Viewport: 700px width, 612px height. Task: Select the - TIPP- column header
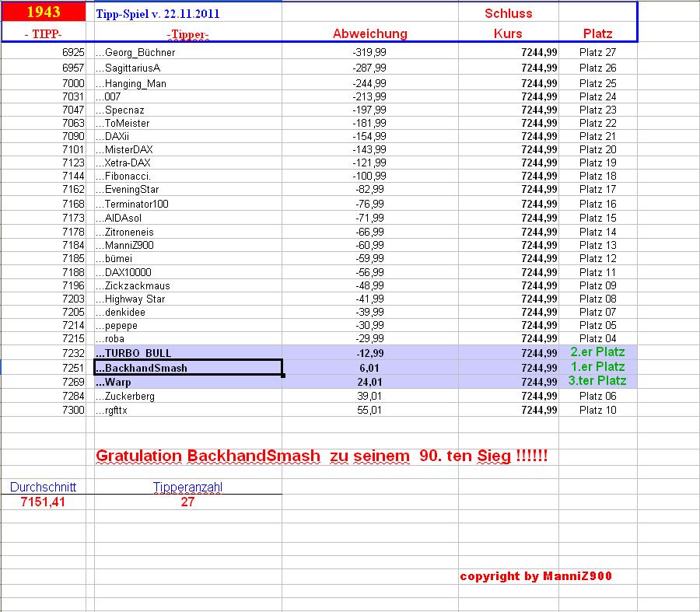[x=44, y=34]
